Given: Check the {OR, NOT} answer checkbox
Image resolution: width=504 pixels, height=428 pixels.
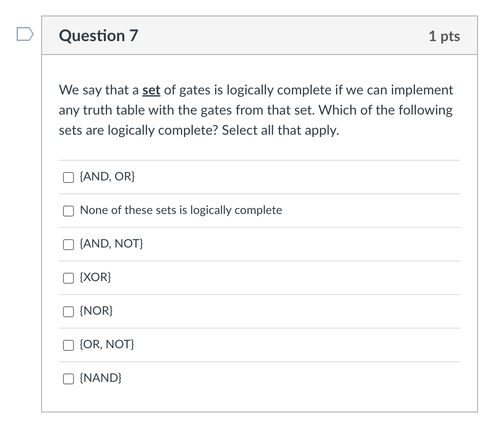Looking at the screenshot, I should click(68, 345).
